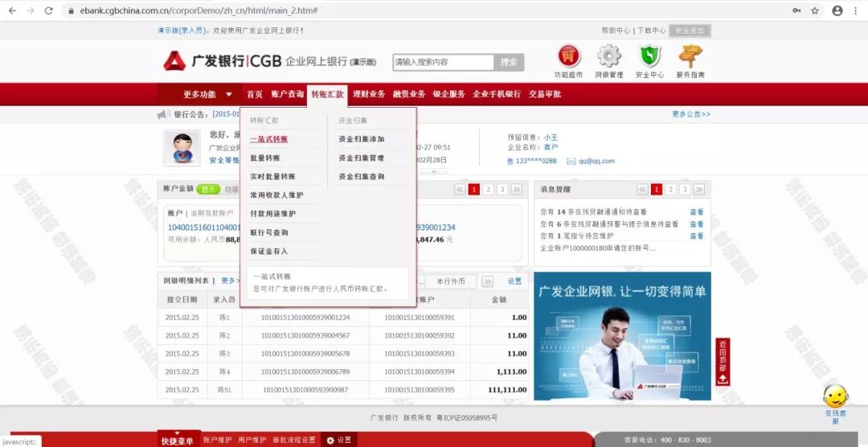Select 资金归集查询 menu entry
This screenshot has height=447, width=868.
click(362, 177)
